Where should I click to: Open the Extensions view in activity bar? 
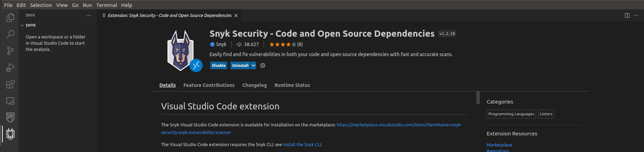10,84
